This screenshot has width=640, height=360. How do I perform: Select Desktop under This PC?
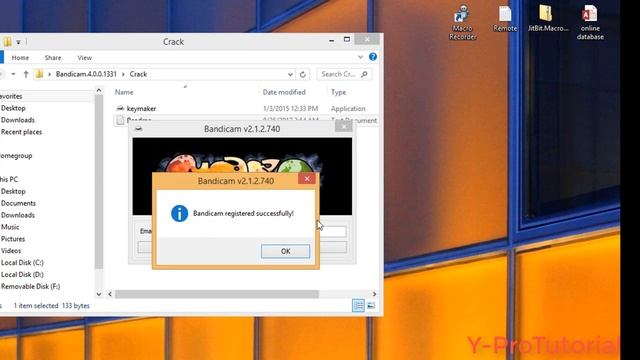point(13,191)
